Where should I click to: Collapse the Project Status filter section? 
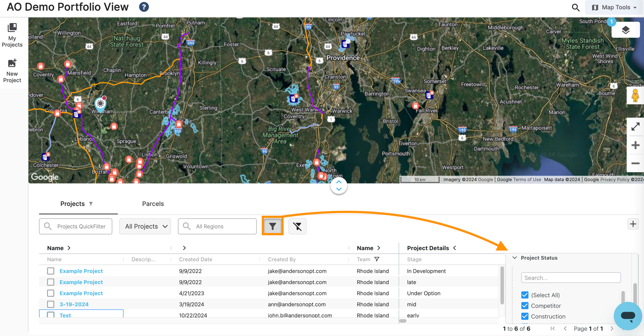point(515,258)
